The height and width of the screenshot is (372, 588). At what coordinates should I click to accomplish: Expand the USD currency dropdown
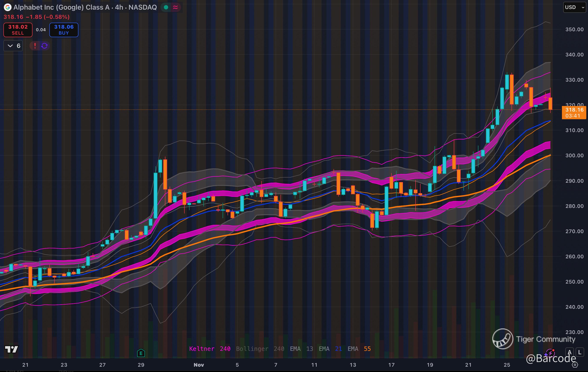(574, 7)
